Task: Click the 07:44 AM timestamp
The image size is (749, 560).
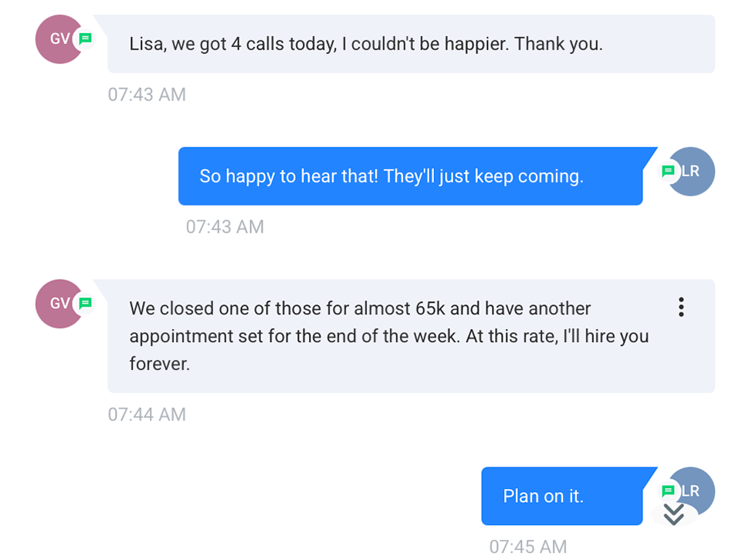Action: pyautogui.click(x=147, y=415)
